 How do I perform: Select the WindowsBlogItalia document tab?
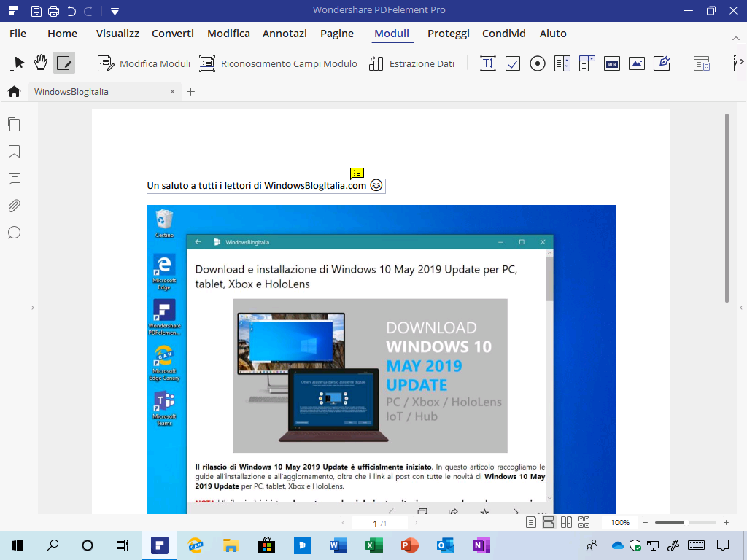[104, 91]
